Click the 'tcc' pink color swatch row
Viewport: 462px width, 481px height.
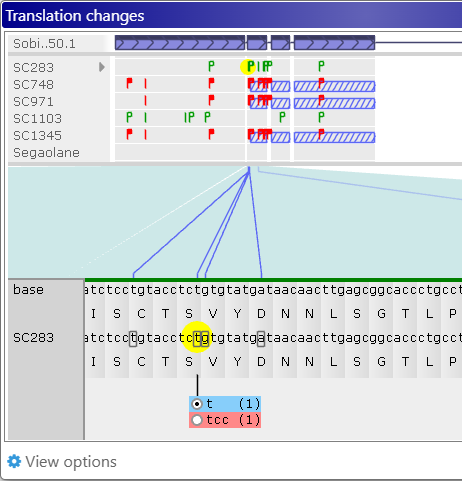tap(225, 420)
